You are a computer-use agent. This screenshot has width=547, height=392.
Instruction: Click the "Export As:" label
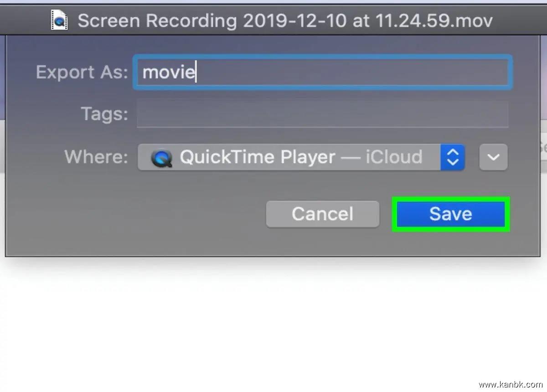82,72
